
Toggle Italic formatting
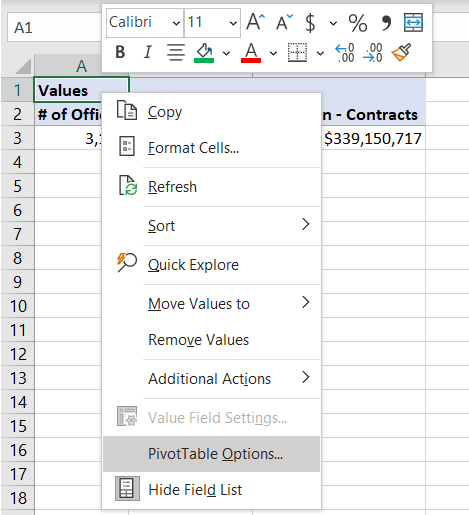pyautogui.click(x=147, y=52)
